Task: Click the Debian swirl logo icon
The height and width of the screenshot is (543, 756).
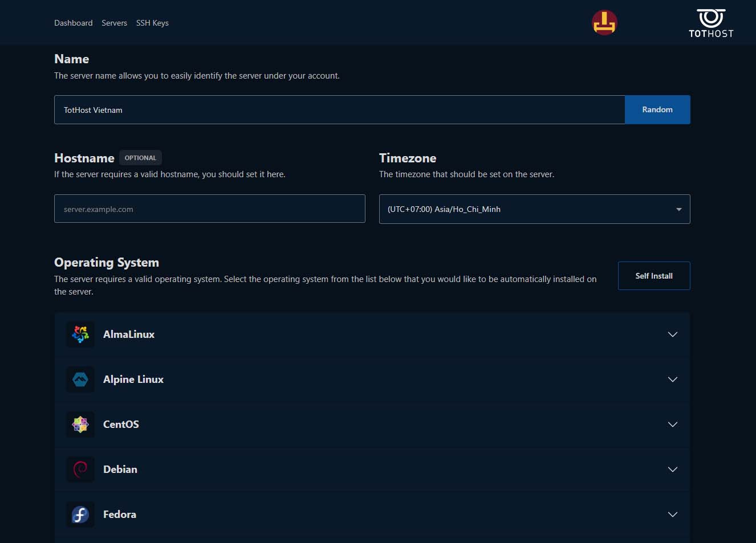Action: click(x=80, y=469)
